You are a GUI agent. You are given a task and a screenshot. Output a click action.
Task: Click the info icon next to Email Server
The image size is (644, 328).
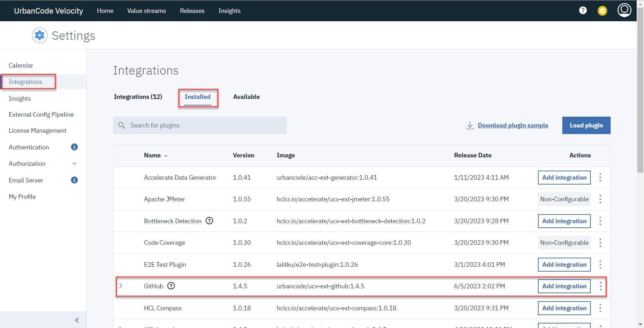click(74, 180)
